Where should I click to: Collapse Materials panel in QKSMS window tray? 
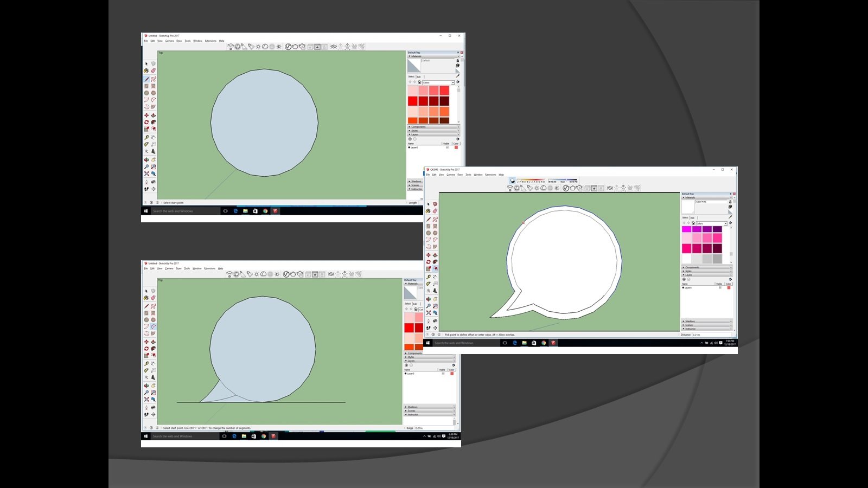pos(707,197)
